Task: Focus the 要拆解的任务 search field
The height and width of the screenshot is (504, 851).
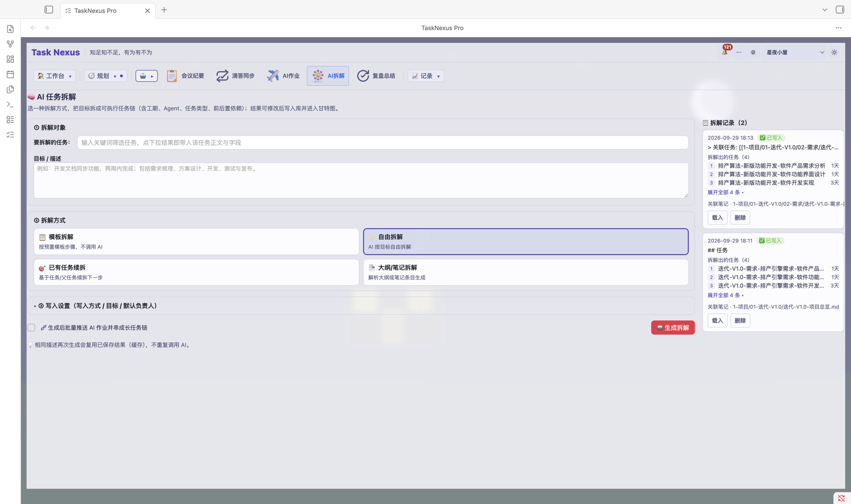Action: 382,143
